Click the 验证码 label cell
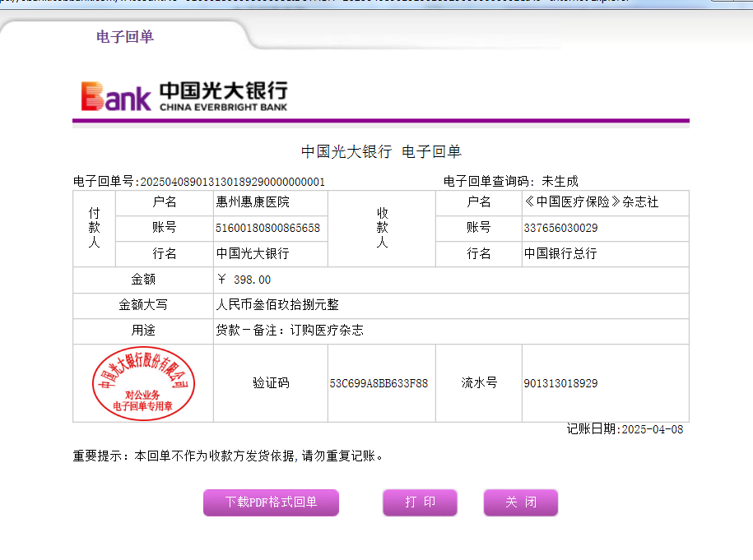753x560 pixels. coord(271,383)
